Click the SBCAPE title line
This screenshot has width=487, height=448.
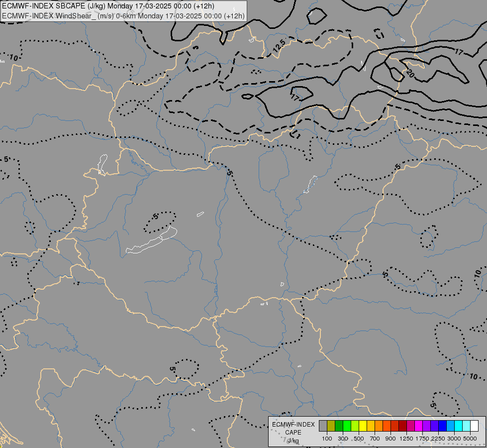click(x=108, y=6)
